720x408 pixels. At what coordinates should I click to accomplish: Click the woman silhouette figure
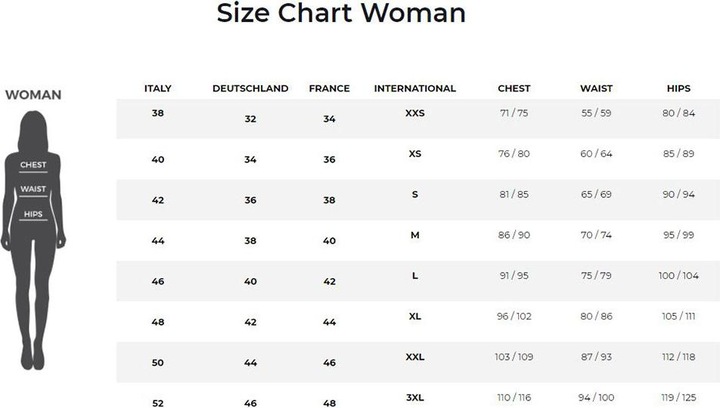(33, 240)
